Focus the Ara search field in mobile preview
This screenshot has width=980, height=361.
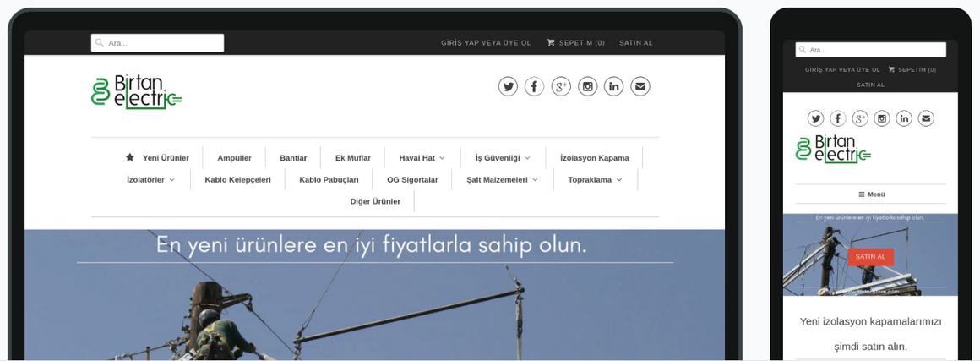click(x=871, y=49)
